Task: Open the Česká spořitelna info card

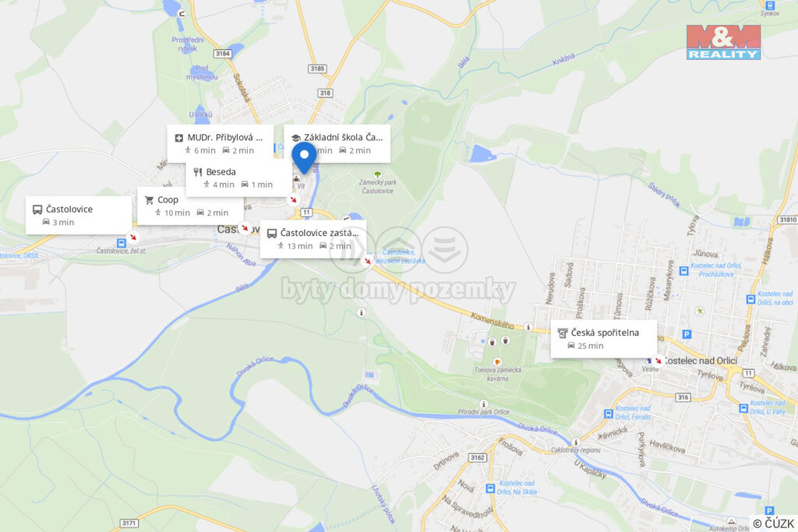Action: coord(604,339)
